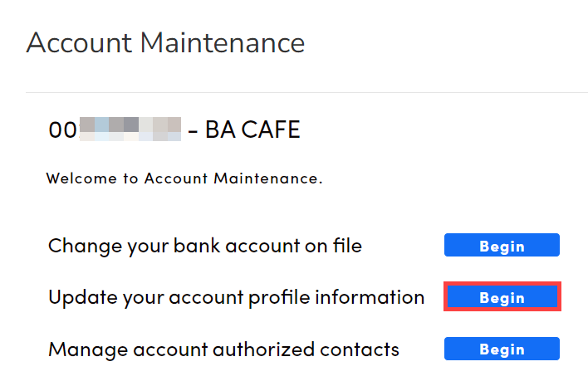Click Begin beside Update your account profile

click(x=502, y=297)
